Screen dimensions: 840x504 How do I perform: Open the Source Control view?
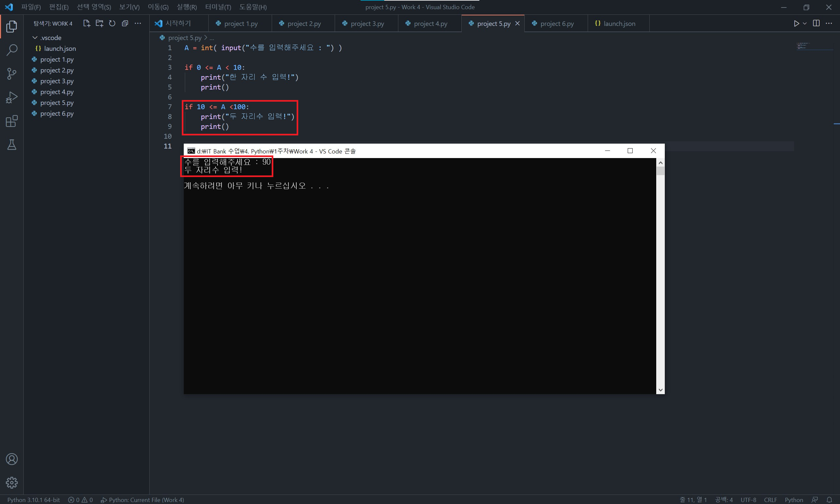pyautogui.click(x=11, y=73)
